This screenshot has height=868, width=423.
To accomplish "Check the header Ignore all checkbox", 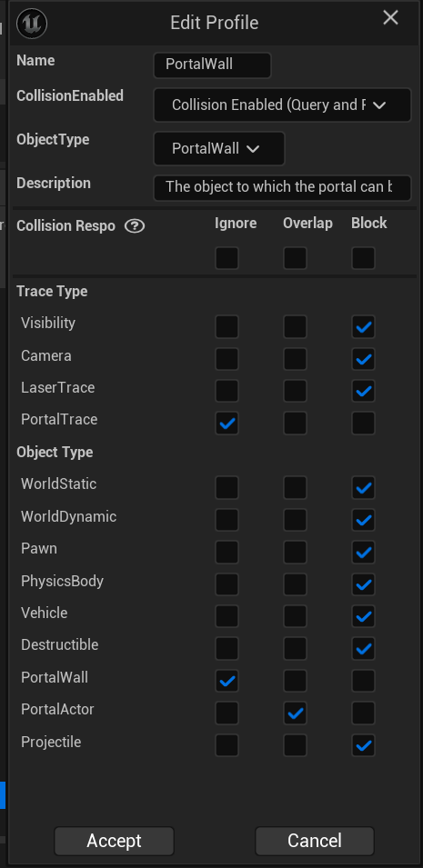I will click(x=227, y=258).
